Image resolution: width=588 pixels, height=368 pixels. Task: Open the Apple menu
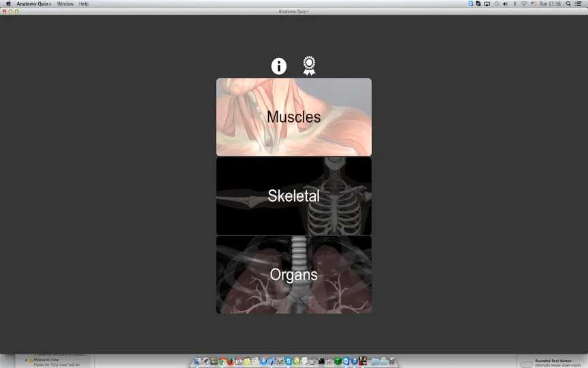[x=8, y=4]
